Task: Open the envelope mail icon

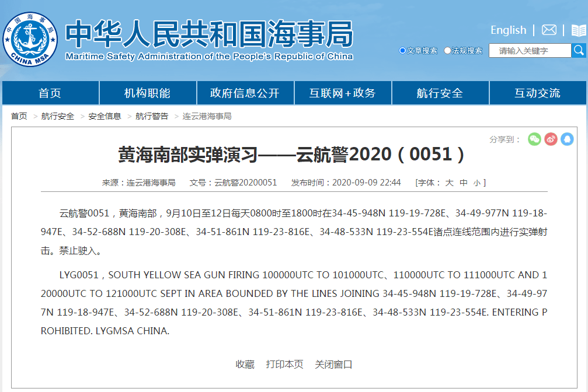Action: click(548, 29)
